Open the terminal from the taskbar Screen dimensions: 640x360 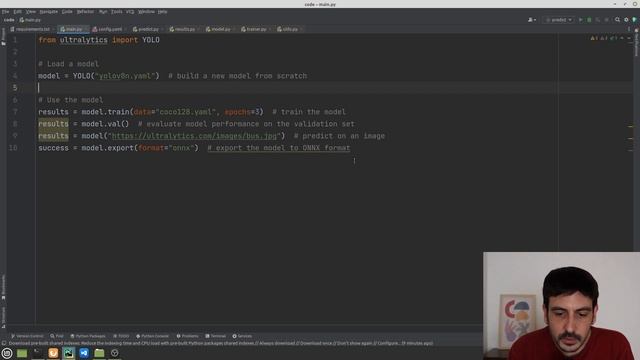click(x=38, y=353)
